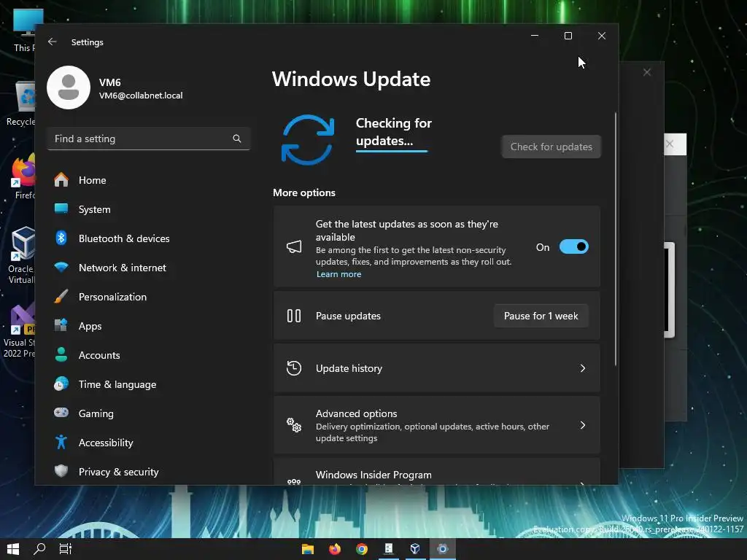Click the Pause updates label
The width and height of the screenshot is (747, 560).
tap(348, 316)
